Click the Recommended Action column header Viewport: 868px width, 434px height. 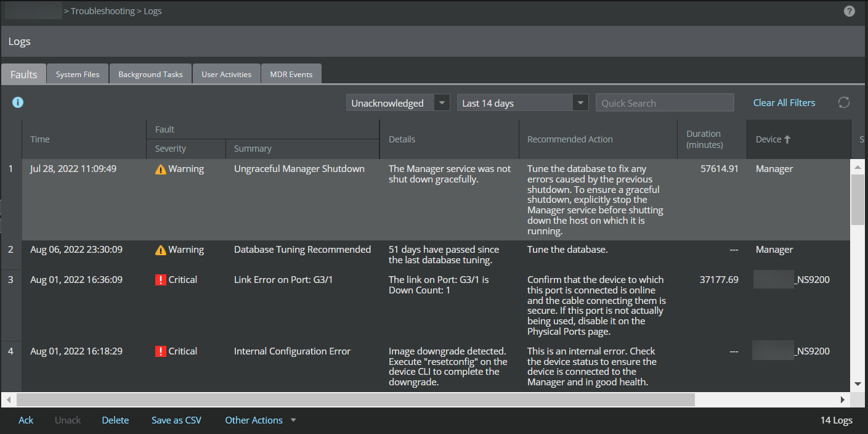coord(598,139)
